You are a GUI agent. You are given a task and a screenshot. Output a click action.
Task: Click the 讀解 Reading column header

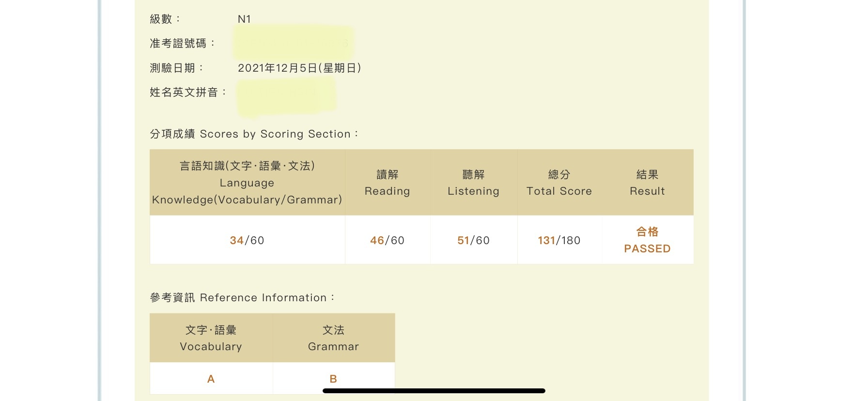click(387, 183)
